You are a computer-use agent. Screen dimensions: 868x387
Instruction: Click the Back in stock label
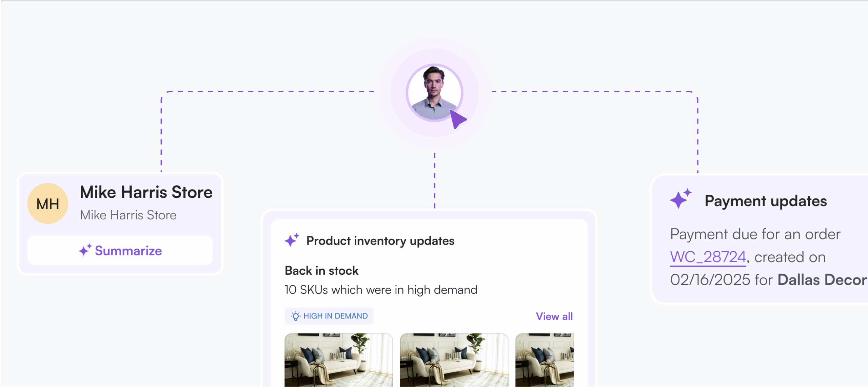tap(321, 271)
